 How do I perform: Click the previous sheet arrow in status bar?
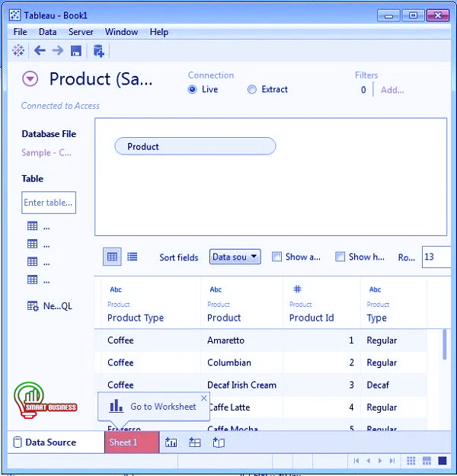(x=369, y=461)
